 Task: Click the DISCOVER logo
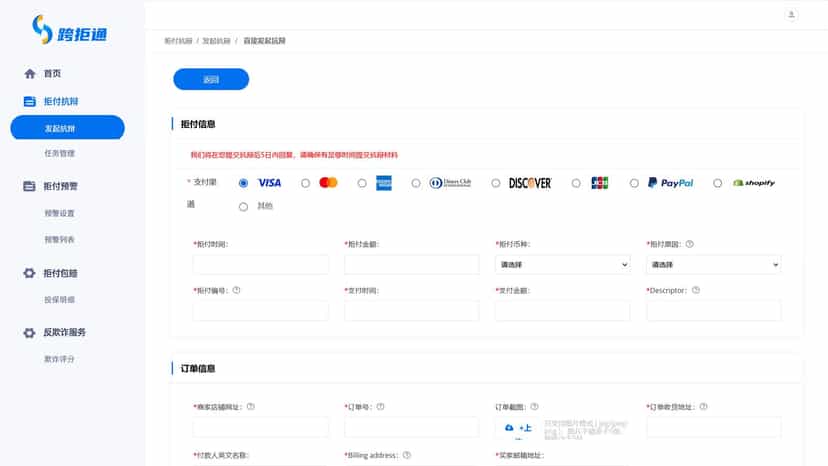530,183
